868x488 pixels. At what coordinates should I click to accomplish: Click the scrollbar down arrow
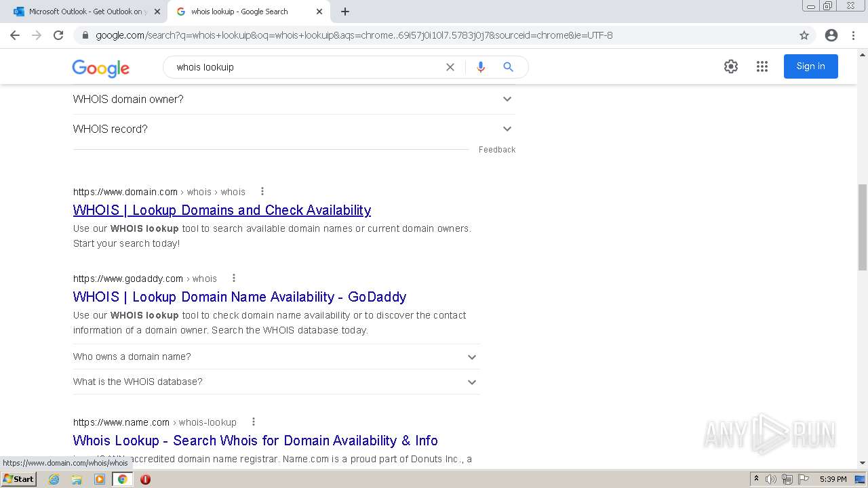point(863,463)
